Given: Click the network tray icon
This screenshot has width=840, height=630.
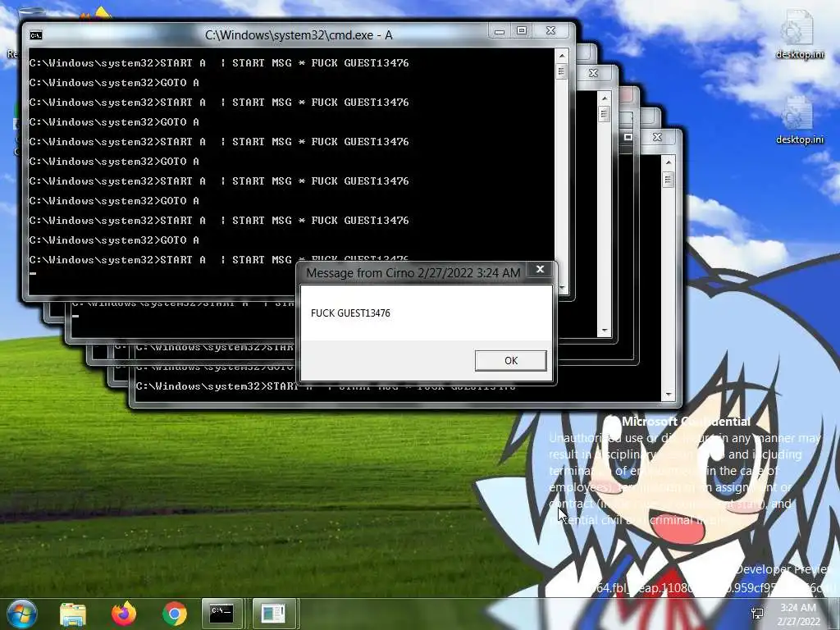Looking at the screenshot, I should 757,614.
